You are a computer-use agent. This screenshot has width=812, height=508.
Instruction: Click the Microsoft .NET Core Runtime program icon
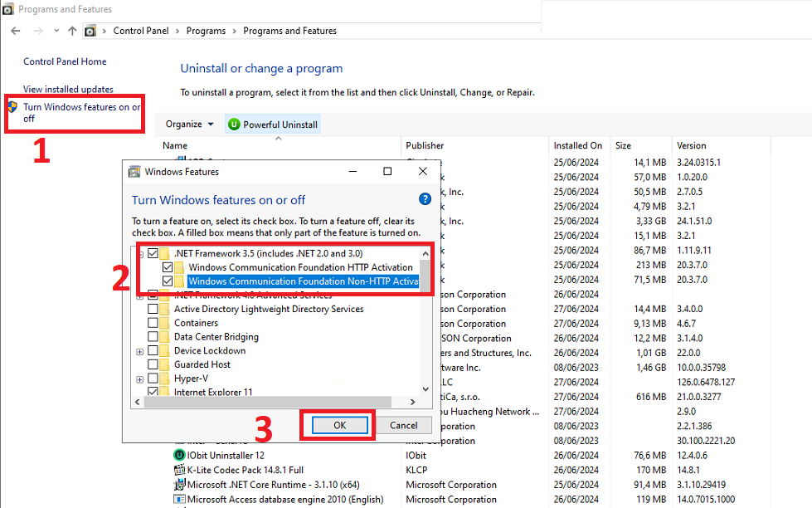pos(179,484)
